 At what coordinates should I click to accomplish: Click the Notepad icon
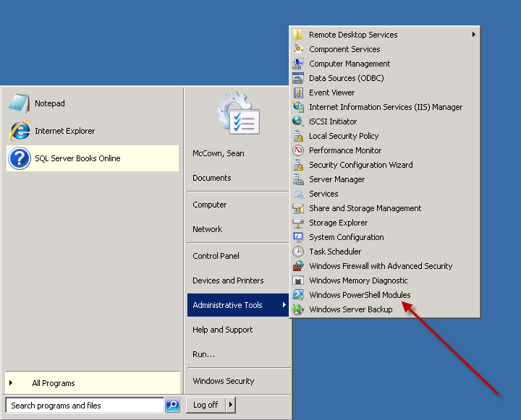[x=19, y=103]
